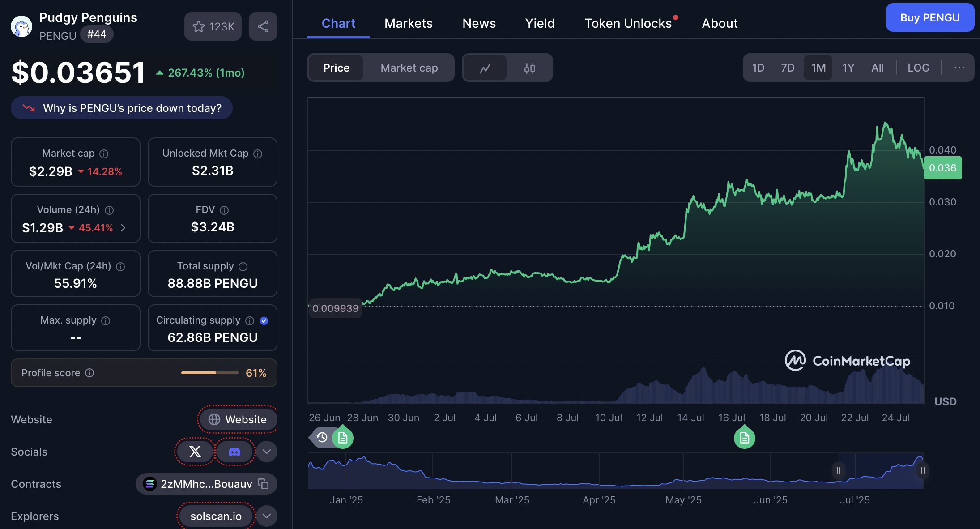This screenshot has width=980, height=529.
Task: Add PENGU to watchlist with star icon
Action: point(213,26)
